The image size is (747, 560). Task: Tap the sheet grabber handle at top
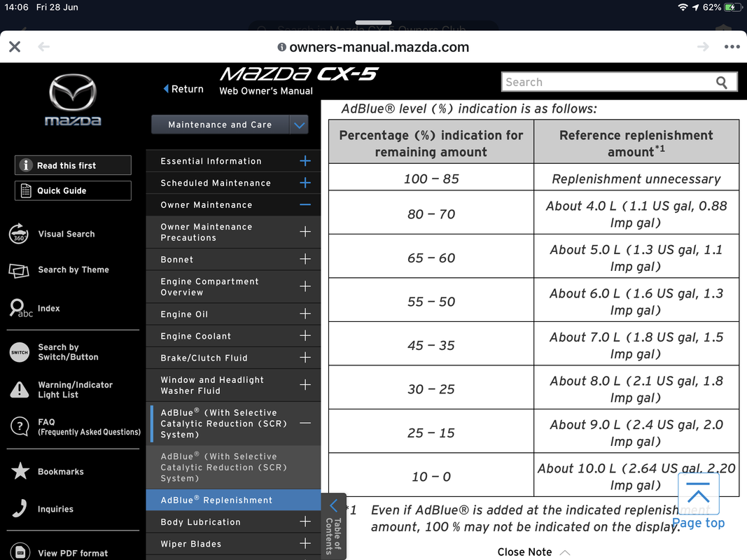pyautogui.click(x=374, y=22)
